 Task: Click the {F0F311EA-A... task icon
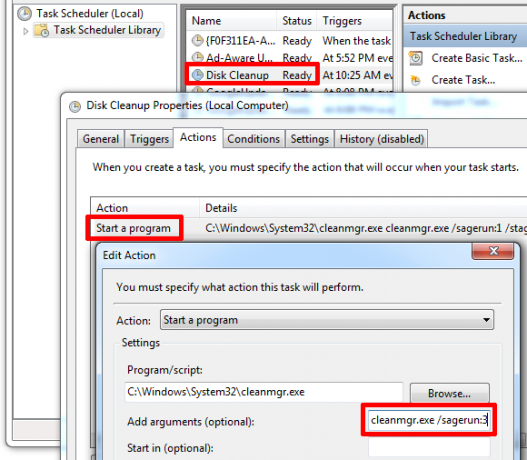tap(197, 41)
